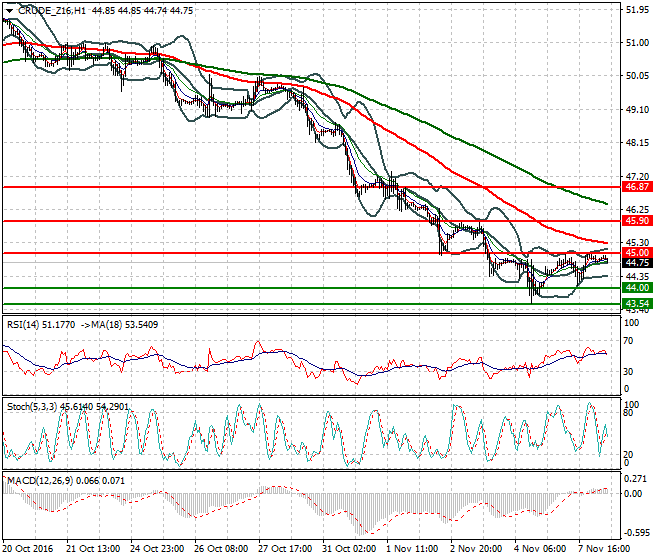Click the 7 Nov 16:00 time axis label
The height and width of the screenshot is (560, 660).
coord(604,549)
